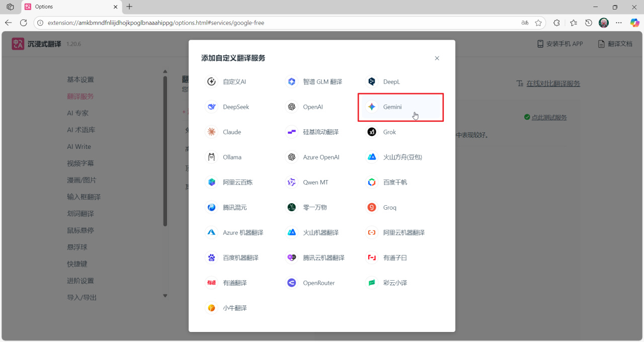Click the 安装手机 APP link
The width and height of the screenshot is (644, 342).
click(x=560, y=44)
